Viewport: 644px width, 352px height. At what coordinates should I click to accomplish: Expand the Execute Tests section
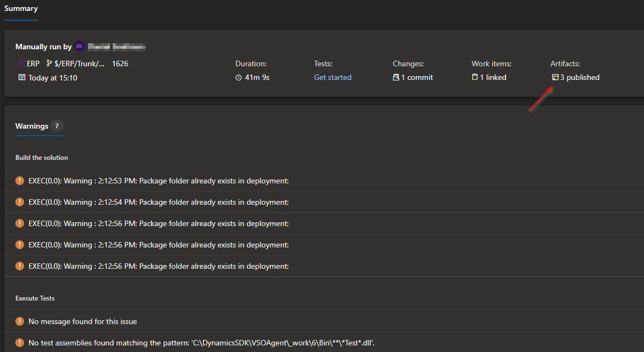(34, 298)
